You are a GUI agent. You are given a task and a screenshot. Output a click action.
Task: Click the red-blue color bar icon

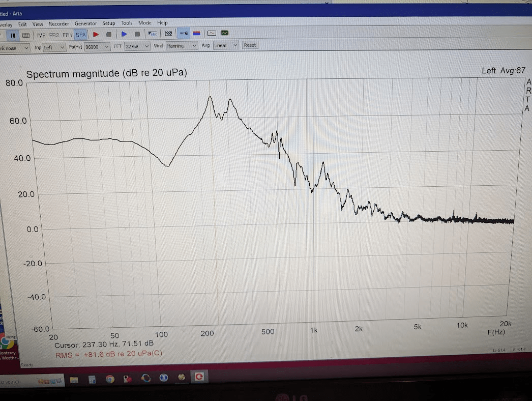click(196, 33)
